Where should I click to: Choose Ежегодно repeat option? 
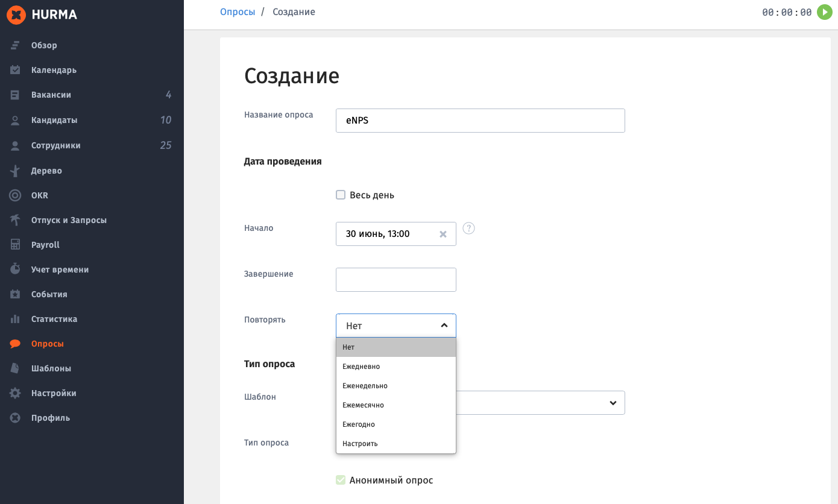396,424
